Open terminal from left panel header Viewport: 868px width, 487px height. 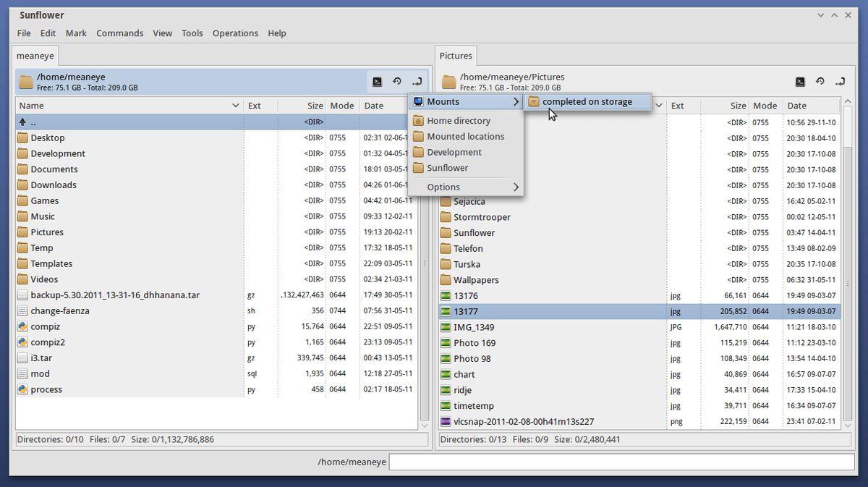click(x=377, y=82)
